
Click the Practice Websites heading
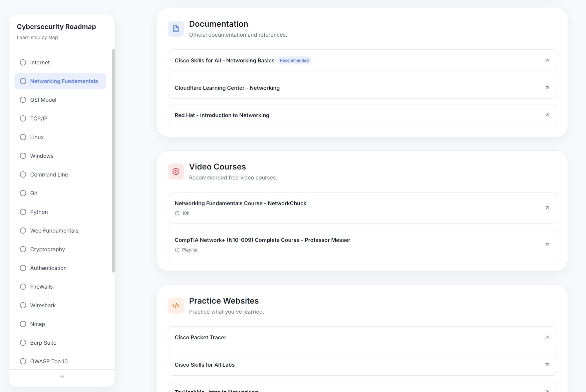click(x=224, y=301)
